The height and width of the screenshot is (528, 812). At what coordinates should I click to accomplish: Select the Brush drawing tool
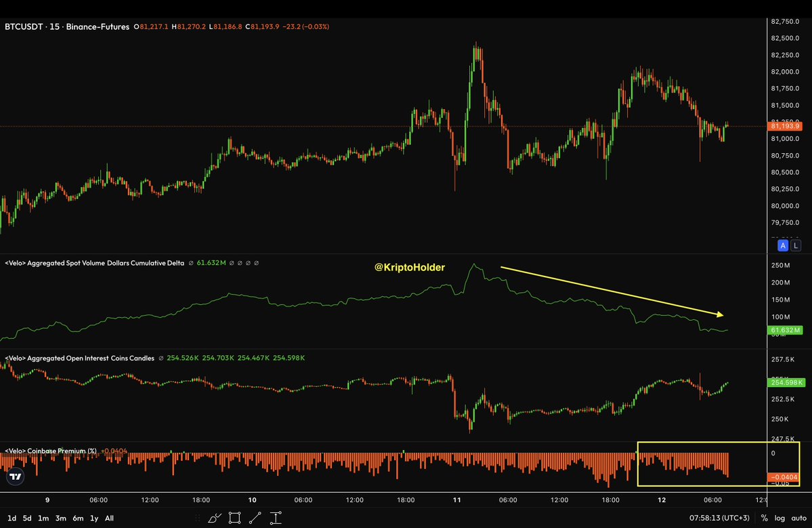(215, 518)
